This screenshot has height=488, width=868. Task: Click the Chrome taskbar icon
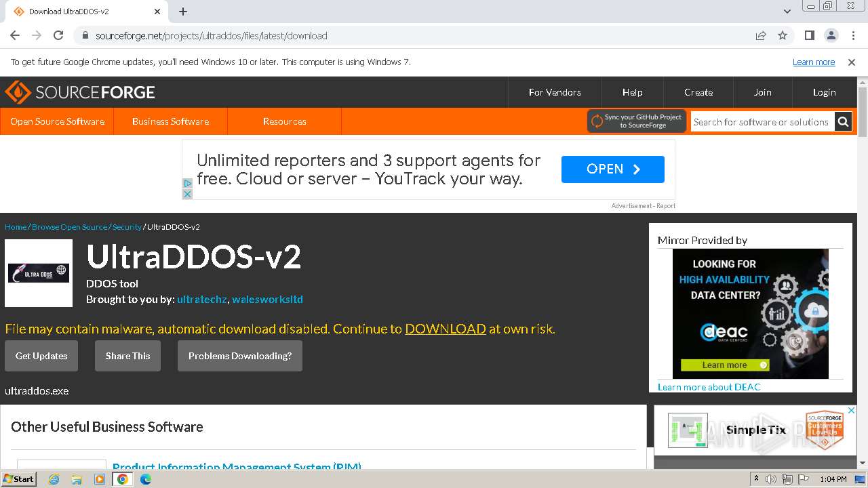tap(123, 479)
